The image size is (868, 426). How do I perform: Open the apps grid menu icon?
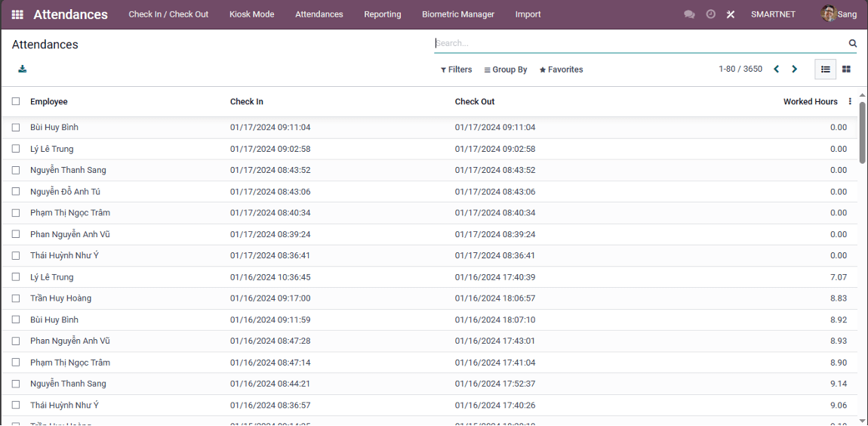(x=17, y=14)
